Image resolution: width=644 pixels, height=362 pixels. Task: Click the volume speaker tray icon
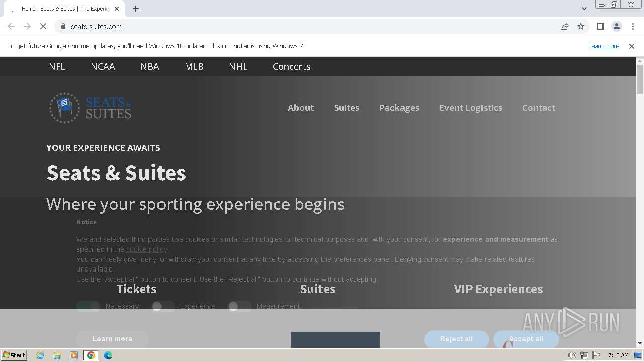point(572,355)
